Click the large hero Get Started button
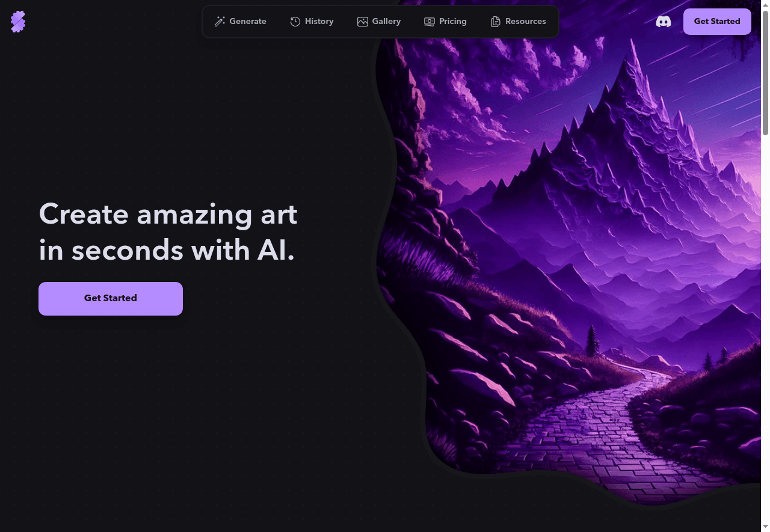Screen dimensions: 770x532 click(111, 299)
